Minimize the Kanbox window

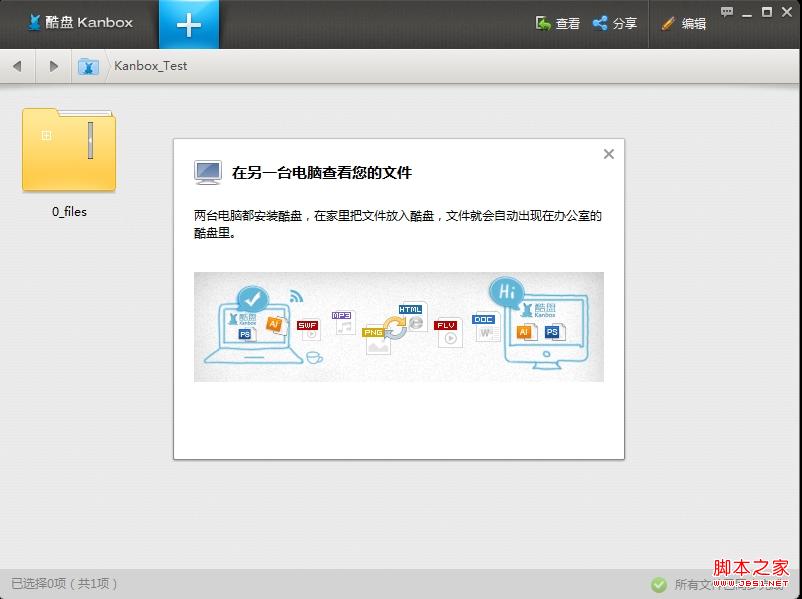tap(745, 12)
